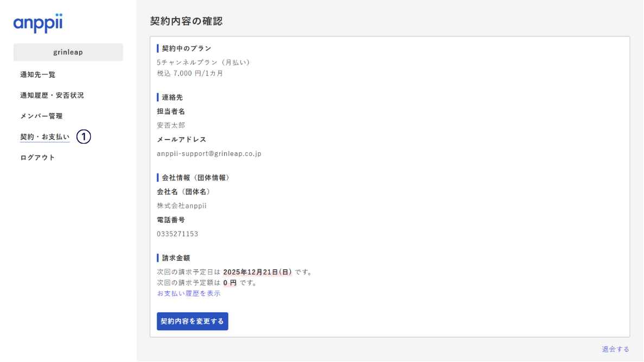Click the circled number 1 marker
Viewport: 644px width, 362px height.
pyautogui.click(x=84, y=137)
